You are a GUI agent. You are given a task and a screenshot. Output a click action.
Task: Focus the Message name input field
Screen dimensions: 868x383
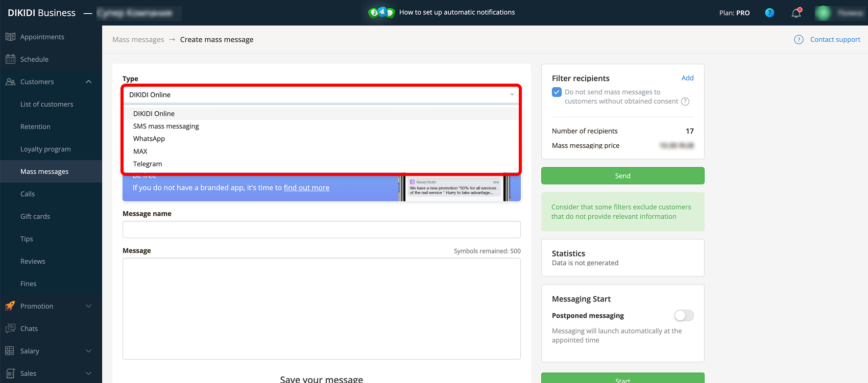pyautogui.click(x=322, y=229)
